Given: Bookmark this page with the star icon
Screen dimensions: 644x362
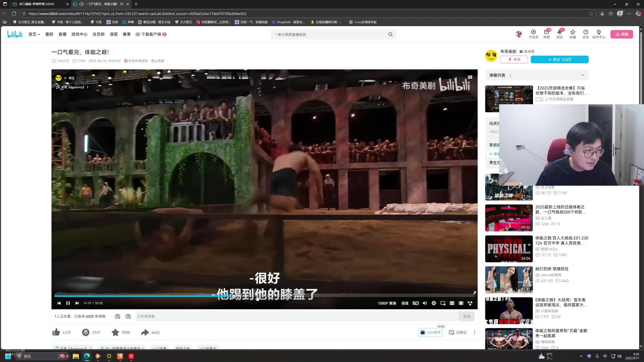Looking at the screenshot, I should coord(591,13).
